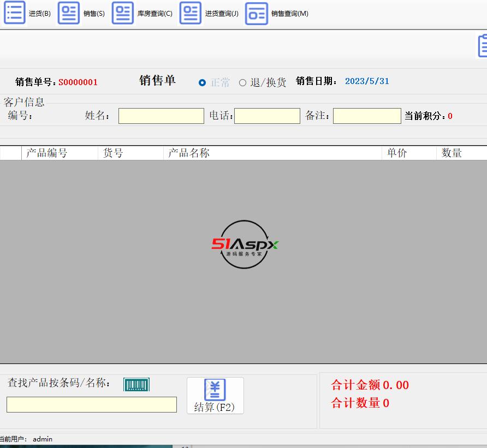Click the 合计金额 0.00 total

tap(370, 385)
